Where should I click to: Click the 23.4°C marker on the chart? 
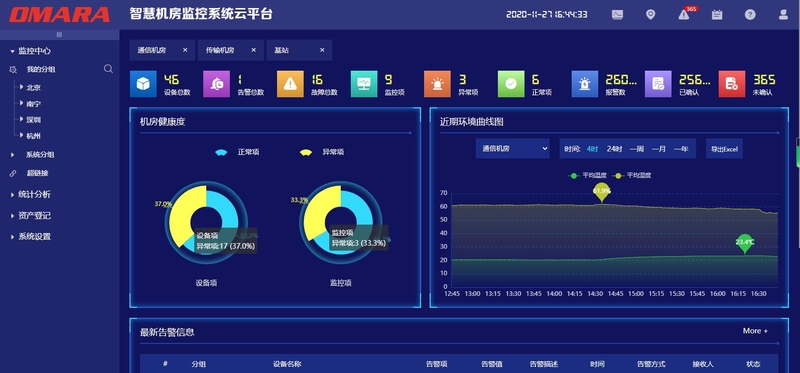pos(745,243)
